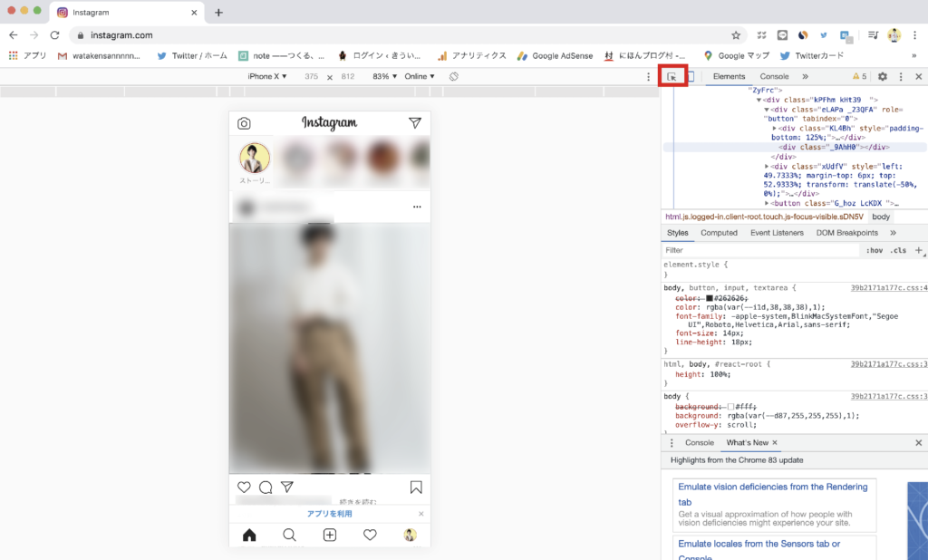This screenshot has width=928, height=560.
Task: Toggle the .cls classes button
Action: (x=898, y=250)
